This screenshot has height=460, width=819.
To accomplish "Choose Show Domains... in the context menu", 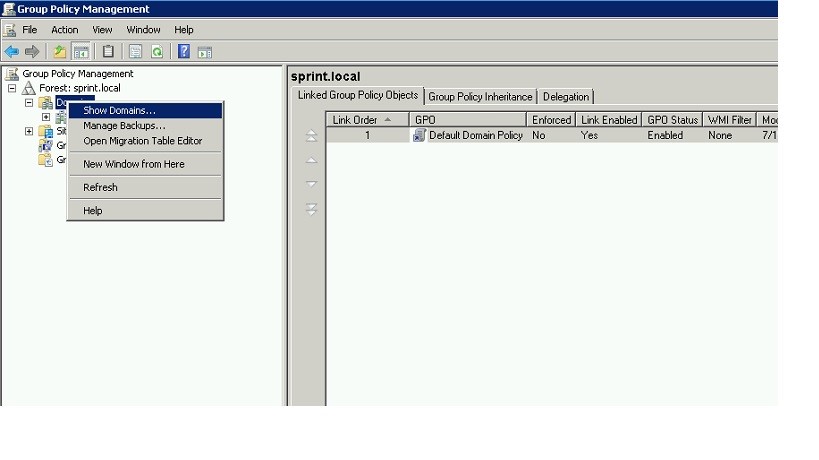I will point(145,110).
